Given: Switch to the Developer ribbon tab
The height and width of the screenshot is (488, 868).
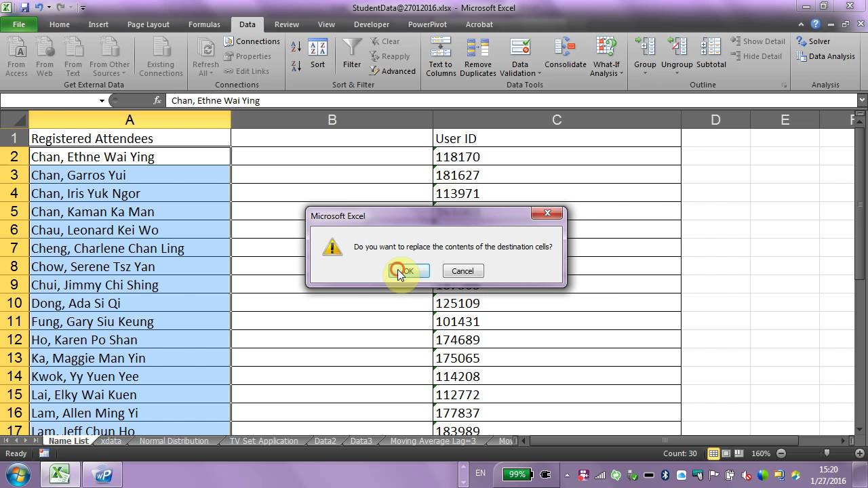Looking at the screenshot, I should point(372,24).
